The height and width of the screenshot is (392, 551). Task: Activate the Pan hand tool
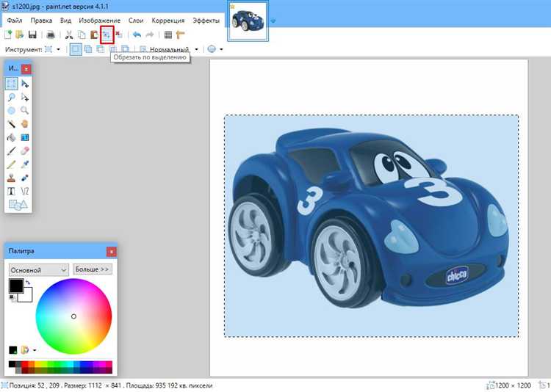[25, 124]
